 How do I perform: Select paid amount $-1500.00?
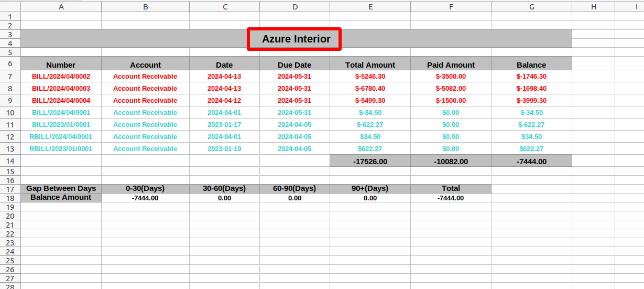451,101
